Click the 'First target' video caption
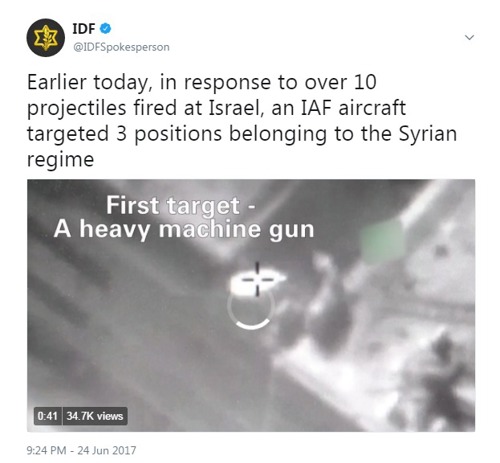Viewport: 500px width, 463px height. click(181, 205)
